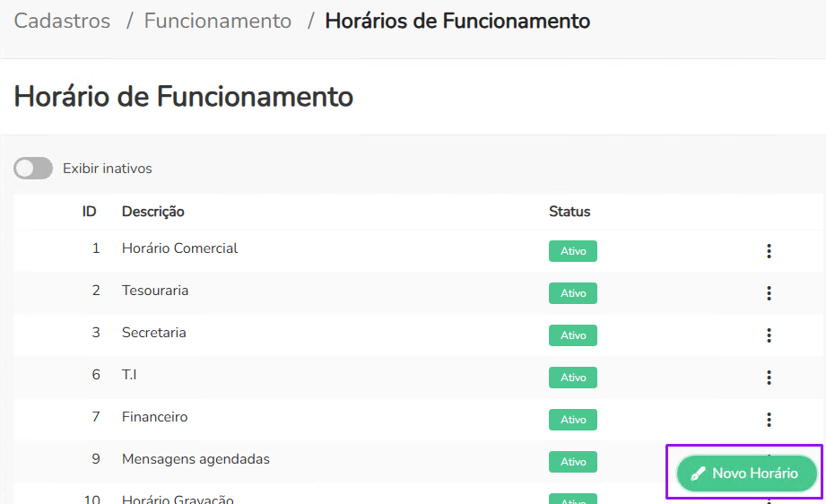This screenshot has height=504, width=826.
Task: Open the options menu for Horário Comercial
Action: pyautogui.click(x=769, y=251)
